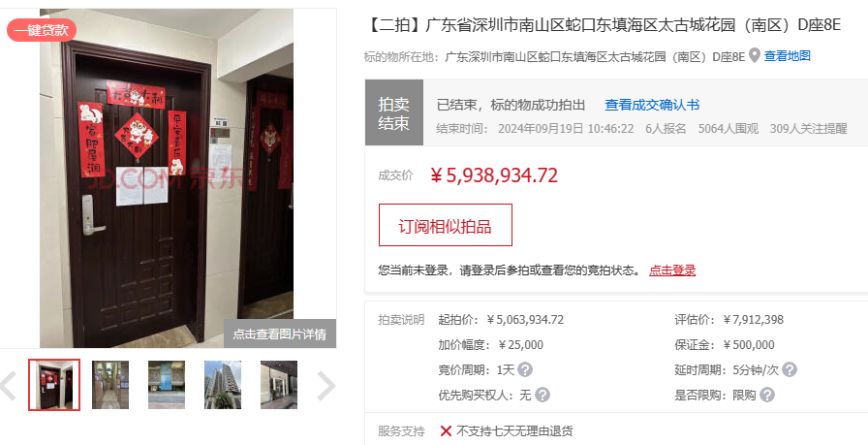Click the main door photo

[167, 177]
